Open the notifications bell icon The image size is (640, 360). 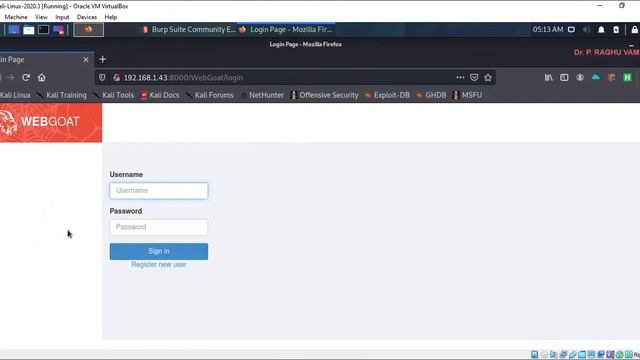tap(601, 29)
